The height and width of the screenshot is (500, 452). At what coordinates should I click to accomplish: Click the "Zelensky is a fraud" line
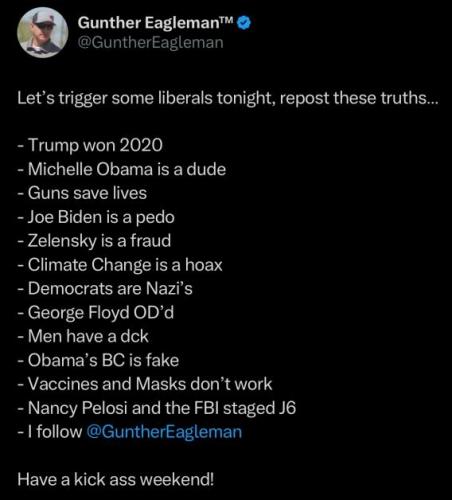coord(94,241)
